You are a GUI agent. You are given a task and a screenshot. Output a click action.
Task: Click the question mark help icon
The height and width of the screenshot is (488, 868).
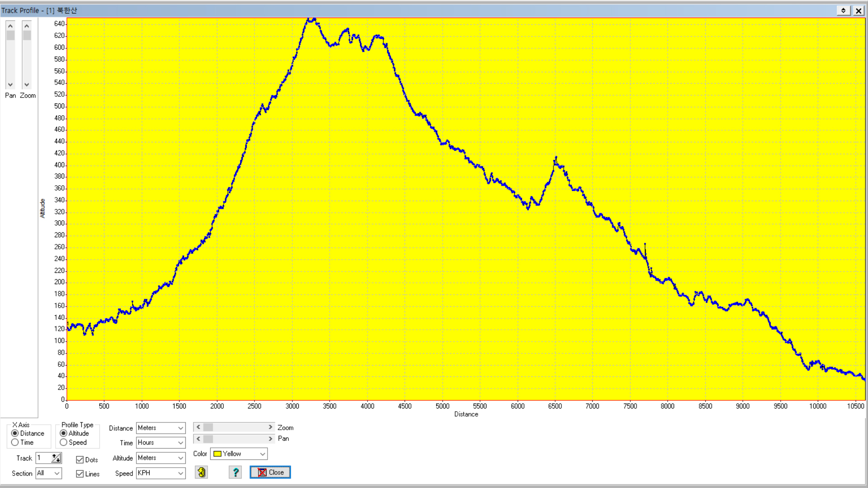click(x=235, y=472)
